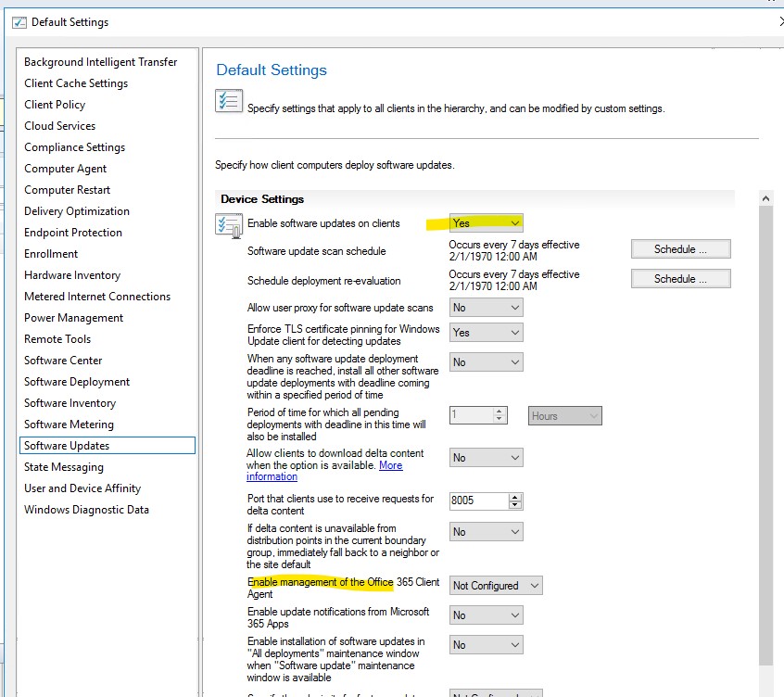Open the 'Enable update notifications from Microsoft 365 Apps' dropdown
The width and height of the screenshot is (784, 697).
click(x=486, y=615)
